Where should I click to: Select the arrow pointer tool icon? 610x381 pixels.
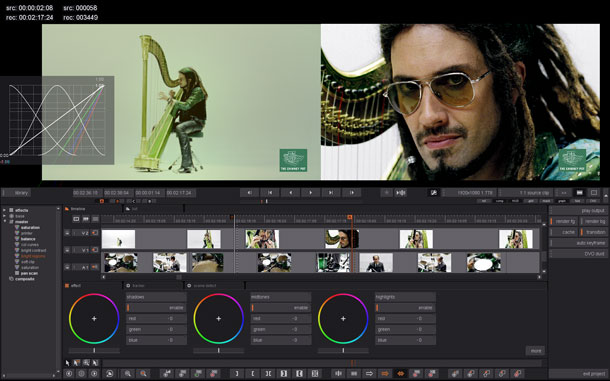(x=68, y=363)
